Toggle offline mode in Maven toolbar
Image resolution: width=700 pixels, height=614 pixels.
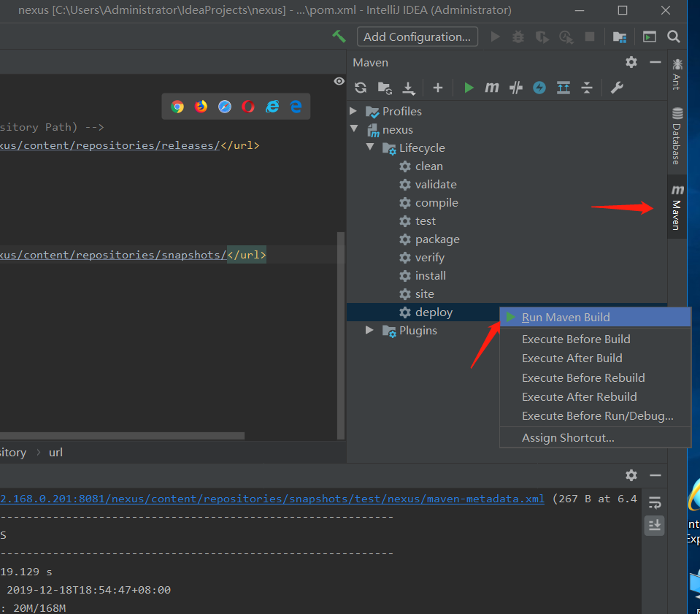[515, 88]
